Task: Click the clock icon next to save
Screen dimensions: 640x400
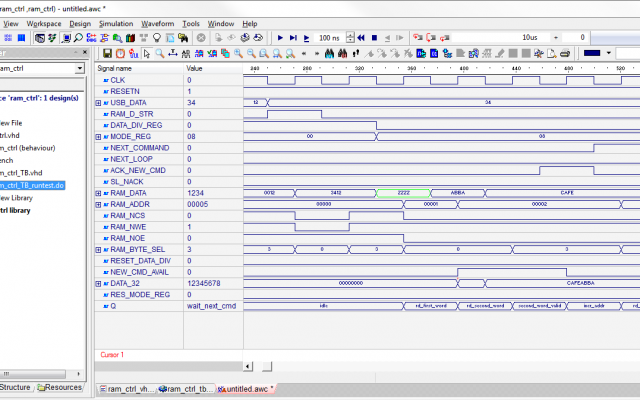Action: point(120,53)
